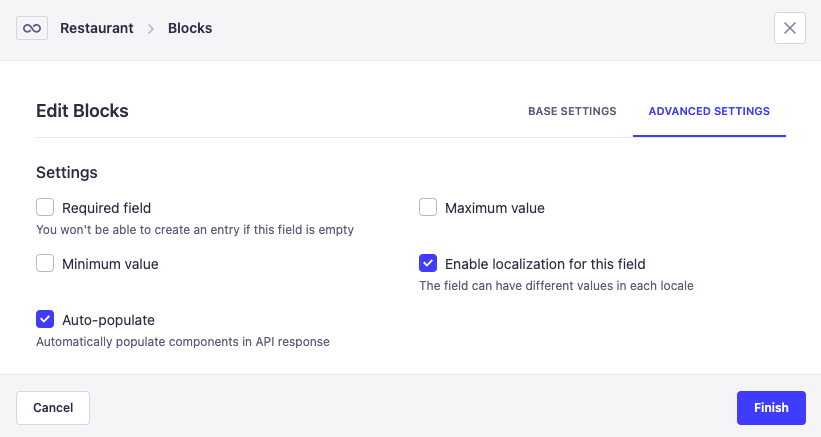Switch to the Base Settings tab
Viewport: 821px width, 437px height.
tap(572, 111)
